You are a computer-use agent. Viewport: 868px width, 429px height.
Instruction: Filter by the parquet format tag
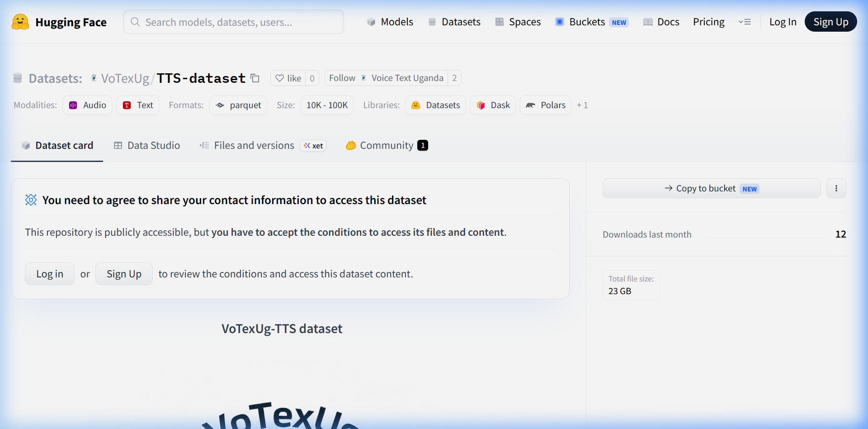tap(238, 105)
